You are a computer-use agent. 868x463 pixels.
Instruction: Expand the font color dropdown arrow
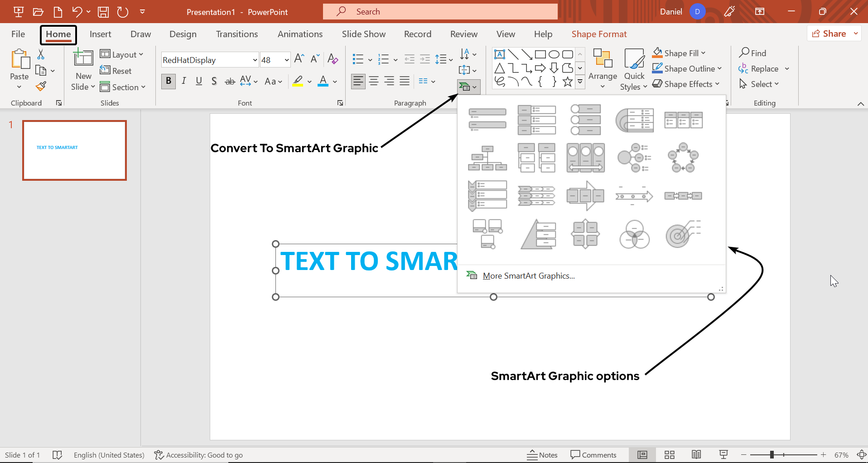334,82
